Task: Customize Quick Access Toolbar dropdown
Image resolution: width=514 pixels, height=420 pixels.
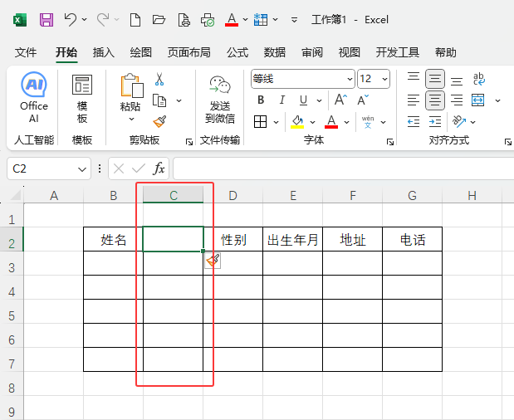Action: [x=294, y=20]
